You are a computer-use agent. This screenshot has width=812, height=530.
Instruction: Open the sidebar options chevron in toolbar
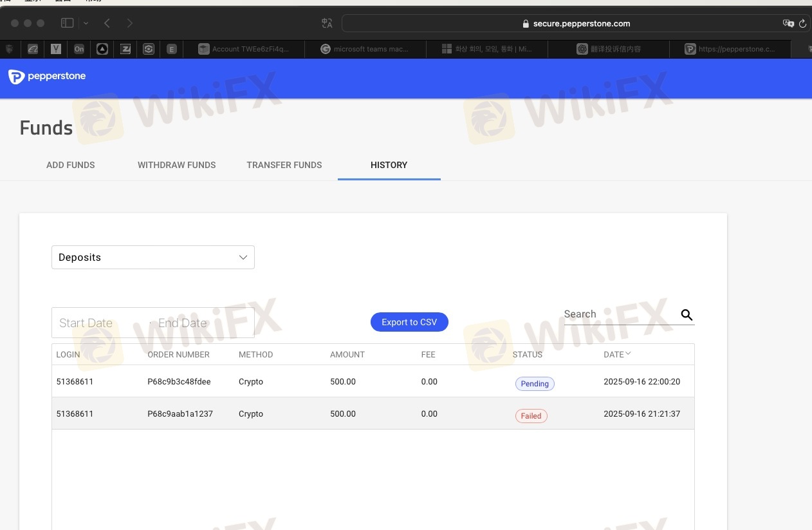pyautogui.click(x=86, y=23)
